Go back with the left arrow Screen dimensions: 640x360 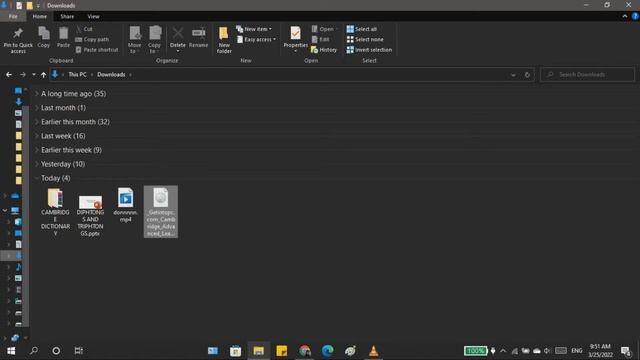pos(9,75)
